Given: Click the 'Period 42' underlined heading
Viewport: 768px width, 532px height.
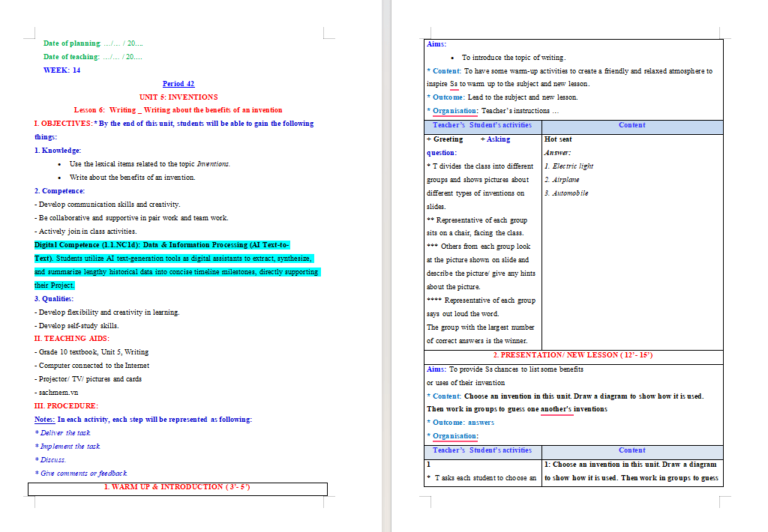Looking at the screenshot, I should coord(178,84).
